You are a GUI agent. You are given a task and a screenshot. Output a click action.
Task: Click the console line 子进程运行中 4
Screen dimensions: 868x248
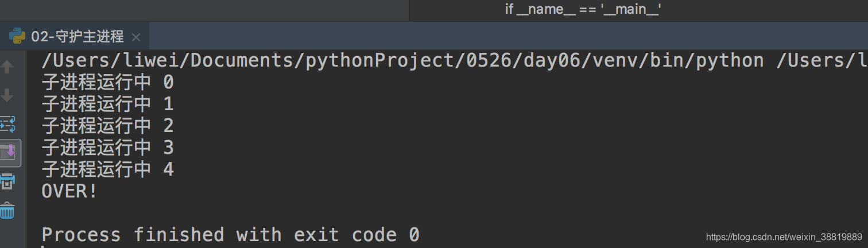point(107,169)
